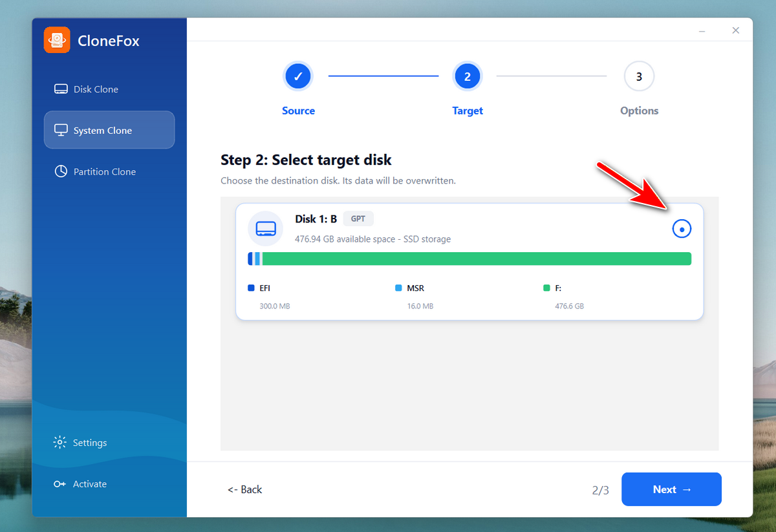Image resolution: width=776 pixels, height=532 pixels.
Task: Click the Step 2: Select target disk heading
Action: click(306, 160)
